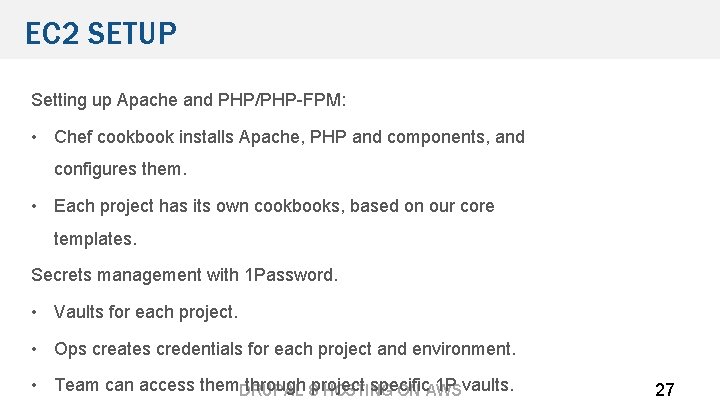Click the bullet before Ops creates credentials
Screen dimensions: 720x405
click(x=35, y=349)
